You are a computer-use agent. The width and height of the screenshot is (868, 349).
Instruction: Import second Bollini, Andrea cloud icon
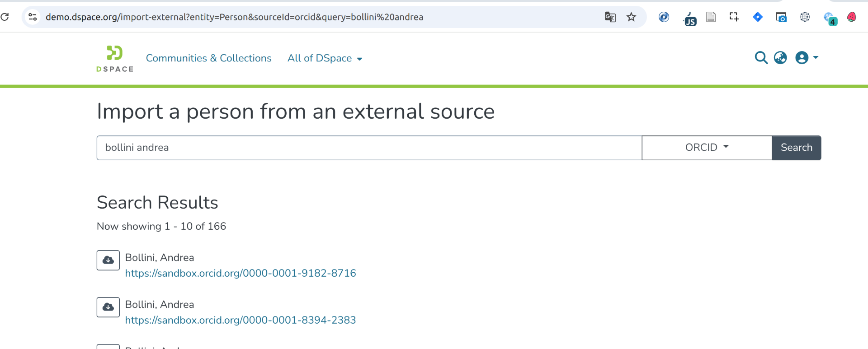108,307
